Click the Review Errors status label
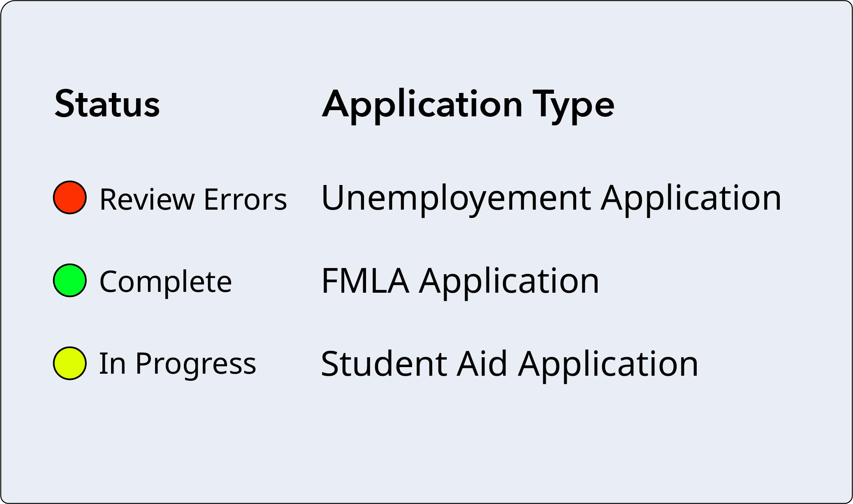The image size is (853, 504). tap(193, 200)
